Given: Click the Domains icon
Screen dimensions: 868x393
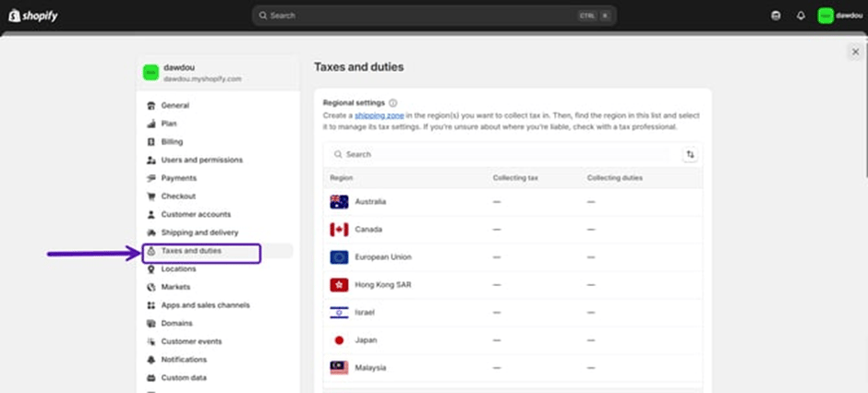Looking at the screenshot, I should coord(151,324).
